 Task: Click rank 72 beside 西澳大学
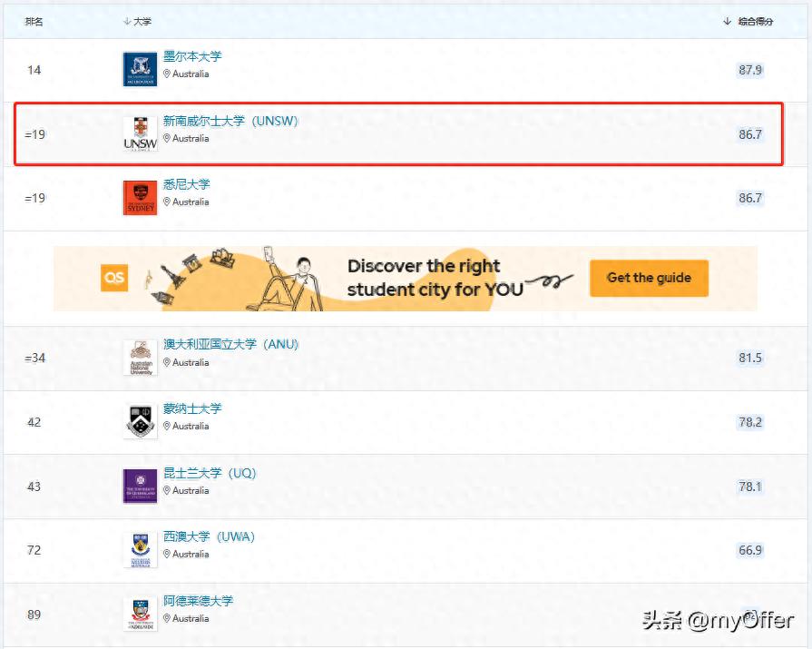coord(34,550)
